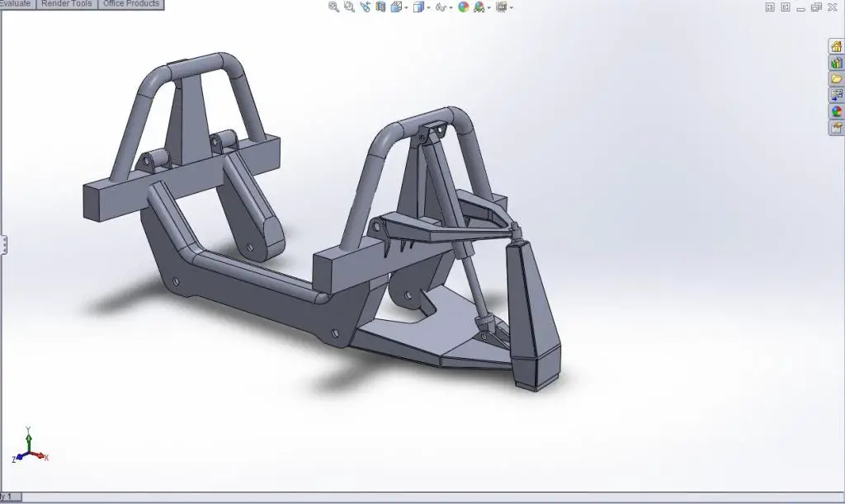Switch to the Office Products tab
Image resolution: width=845 pixels, height=504 pixels.
point(131,4)
